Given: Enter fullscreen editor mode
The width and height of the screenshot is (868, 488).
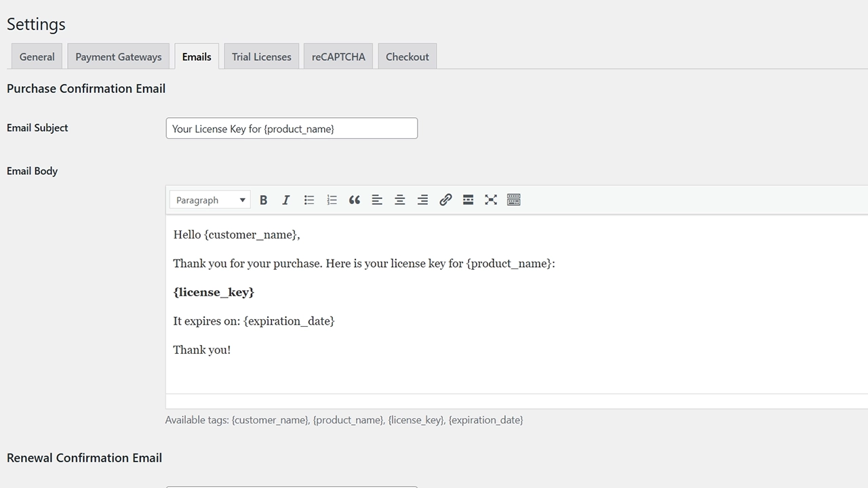Looking at the screenshot, I should pos(491,200).
